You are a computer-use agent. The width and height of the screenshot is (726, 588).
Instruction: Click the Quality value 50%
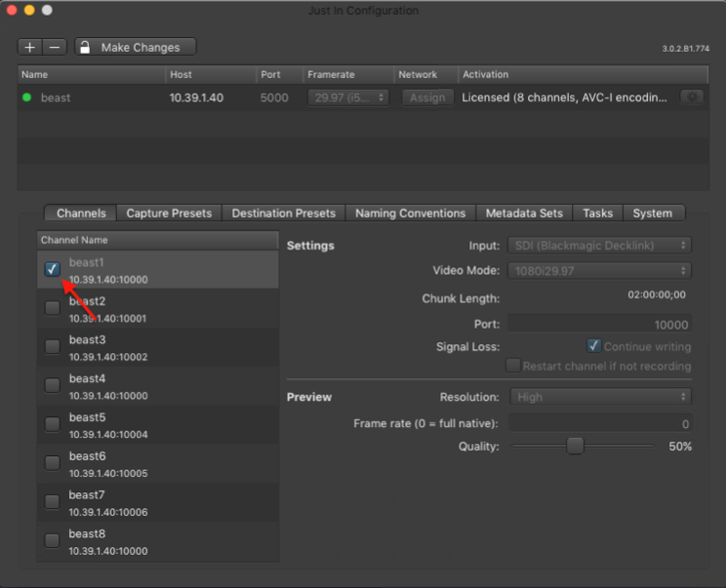[680, 447]
